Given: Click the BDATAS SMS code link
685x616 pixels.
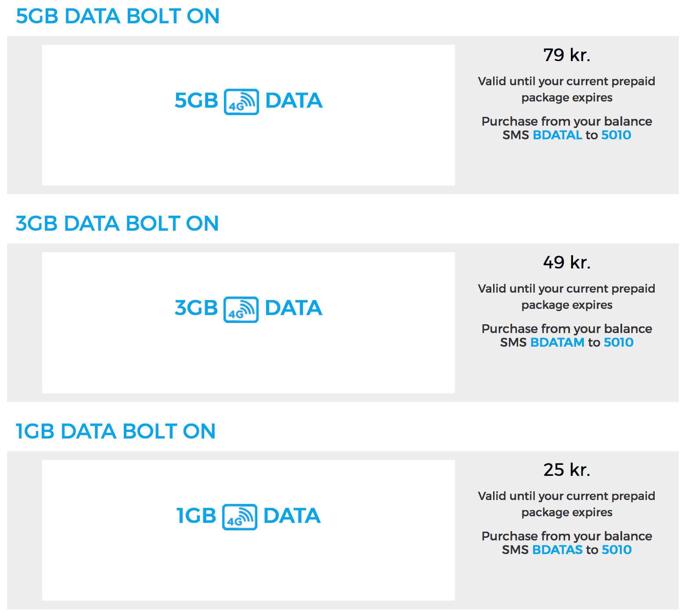Looking at the screenshot, I should pyautogui.click(x=557, y=550).
